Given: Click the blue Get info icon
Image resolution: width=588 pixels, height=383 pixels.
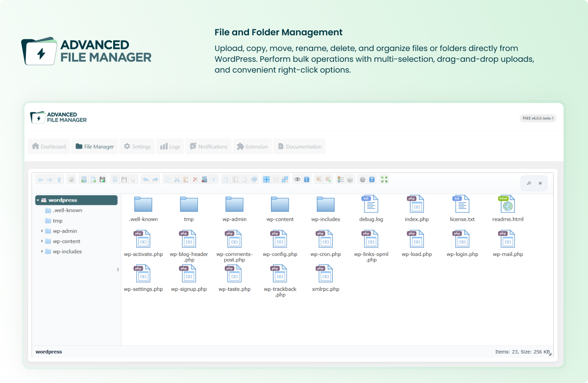Looking at the screenshot, I should click(306, 180).
